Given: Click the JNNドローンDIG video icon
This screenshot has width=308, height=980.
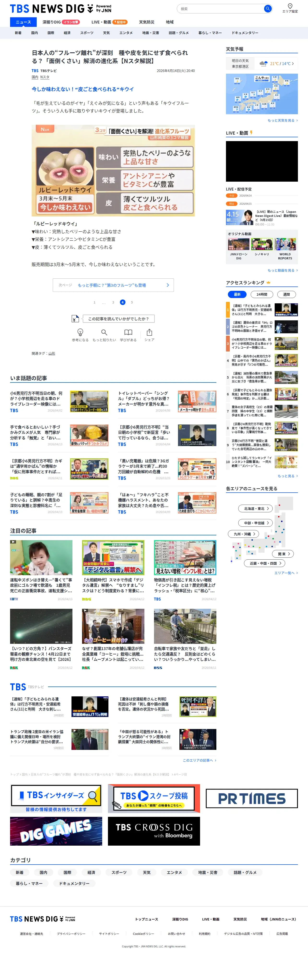Looking at the screenshot, I should pyautogui.click(x=238, y=244).
